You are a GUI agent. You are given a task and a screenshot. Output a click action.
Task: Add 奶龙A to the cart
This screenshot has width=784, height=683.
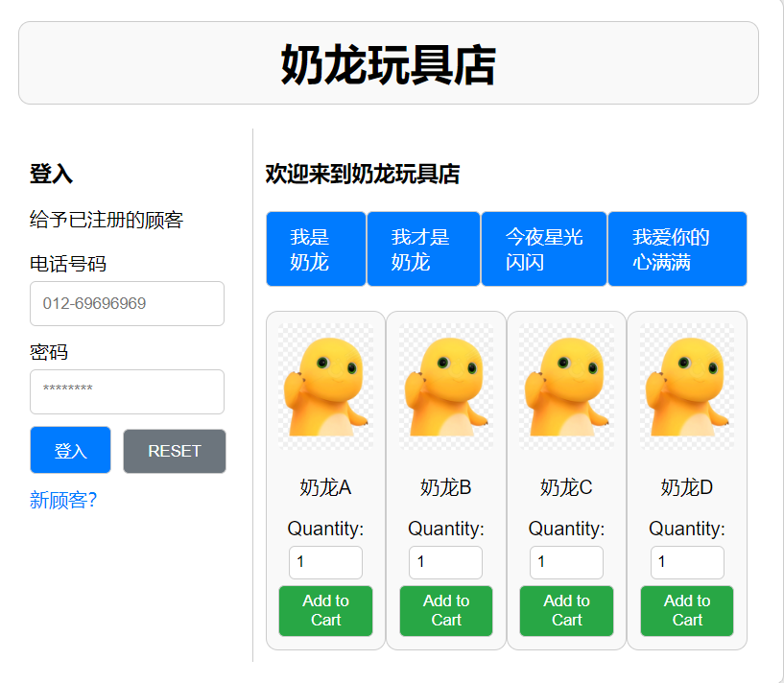pyautogui.click(x=325, y=611)
